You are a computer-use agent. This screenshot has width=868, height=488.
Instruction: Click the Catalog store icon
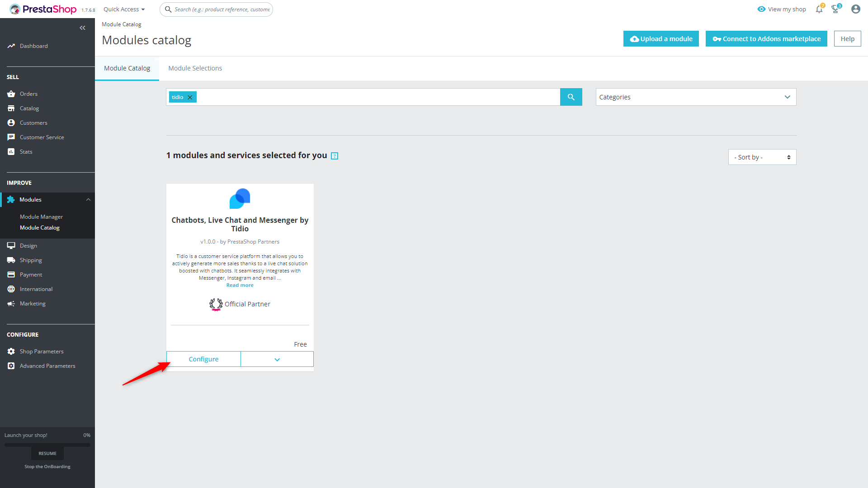pyautogui.click(x=11, y=108)
